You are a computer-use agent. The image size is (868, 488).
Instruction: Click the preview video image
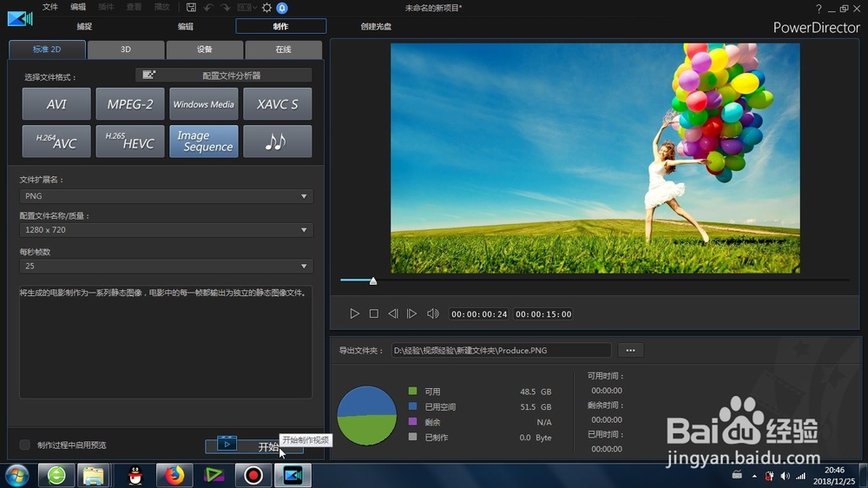[595, 158]
